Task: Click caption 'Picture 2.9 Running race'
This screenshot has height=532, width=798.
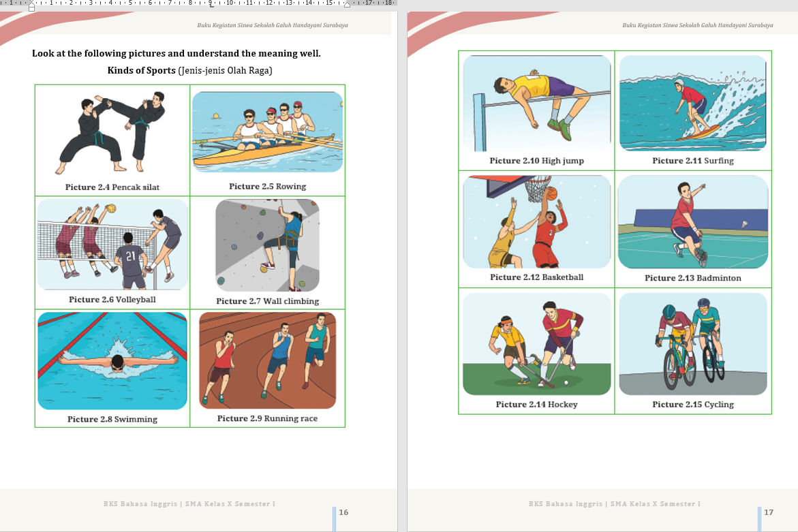Action: point(268,418)
